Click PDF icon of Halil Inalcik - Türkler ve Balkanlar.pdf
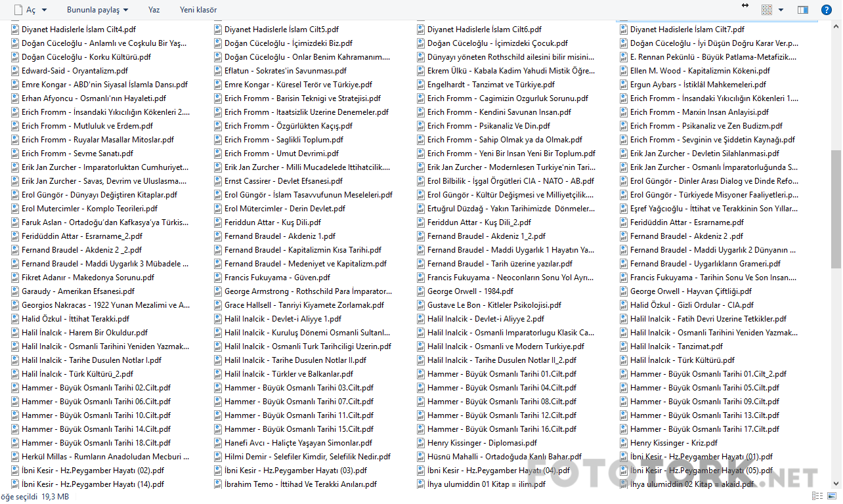This screenshot has width=843, height=504. (x=217, y=374)
